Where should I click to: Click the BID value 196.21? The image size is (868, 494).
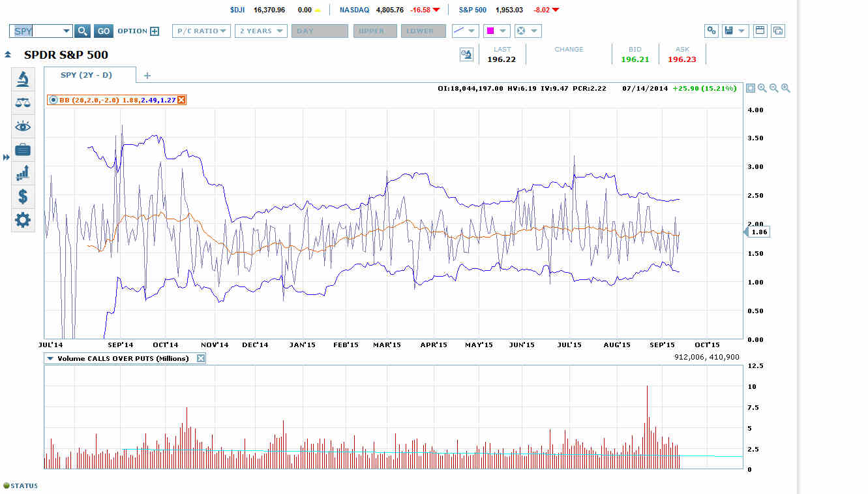coord(635,59)
